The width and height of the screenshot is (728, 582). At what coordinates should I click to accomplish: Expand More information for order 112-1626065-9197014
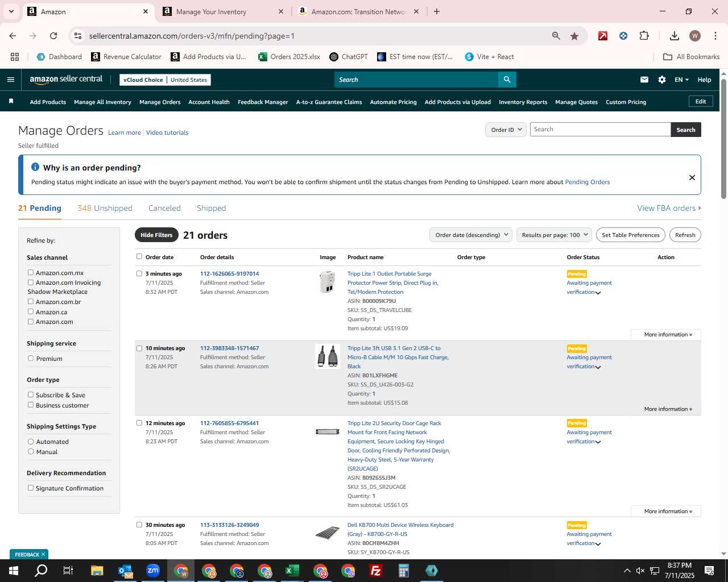[x=668, y=335]
